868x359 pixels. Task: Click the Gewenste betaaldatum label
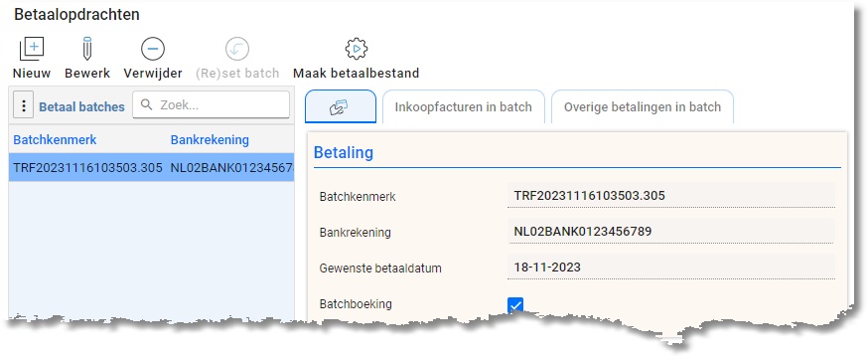(x=380, y=269)
